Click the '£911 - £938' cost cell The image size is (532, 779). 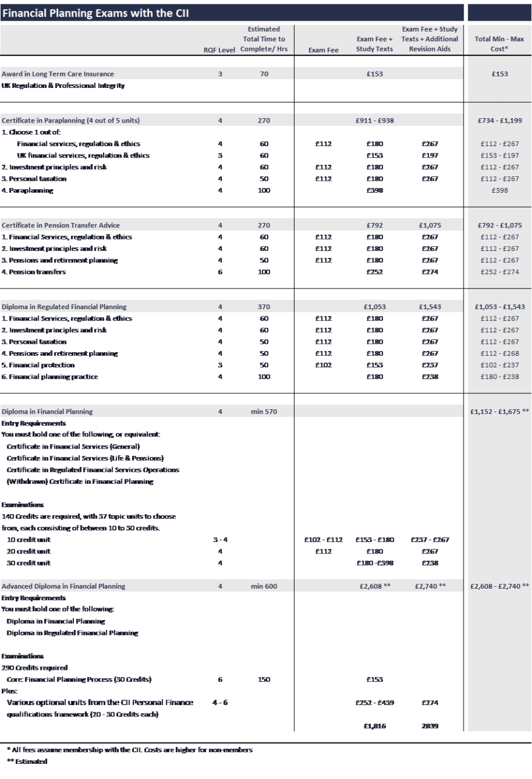coord(374,121)
